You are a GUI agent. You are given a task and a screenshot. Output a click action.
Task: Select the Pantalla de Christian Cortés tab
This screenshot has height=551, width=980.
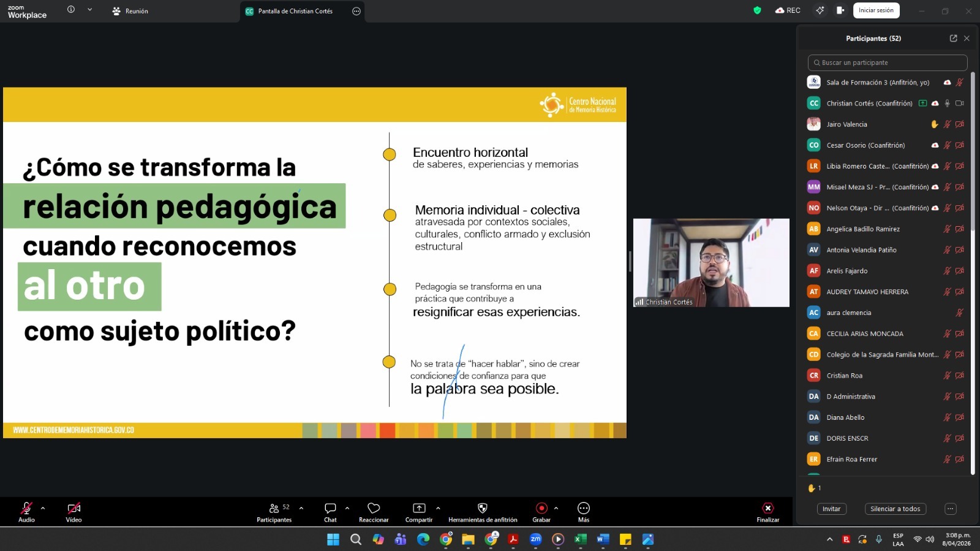pyautogui.click(x=295, y=11)
